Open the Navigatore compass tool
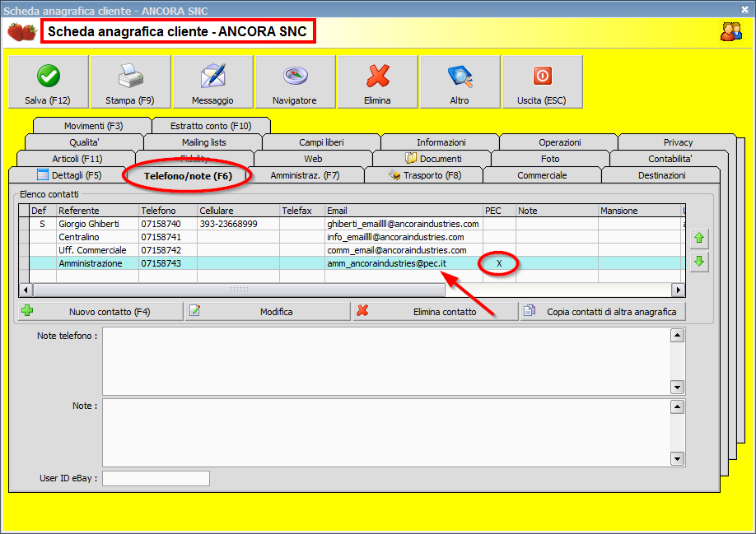Viewport: 756px width, 534px height. coord(294,75)
